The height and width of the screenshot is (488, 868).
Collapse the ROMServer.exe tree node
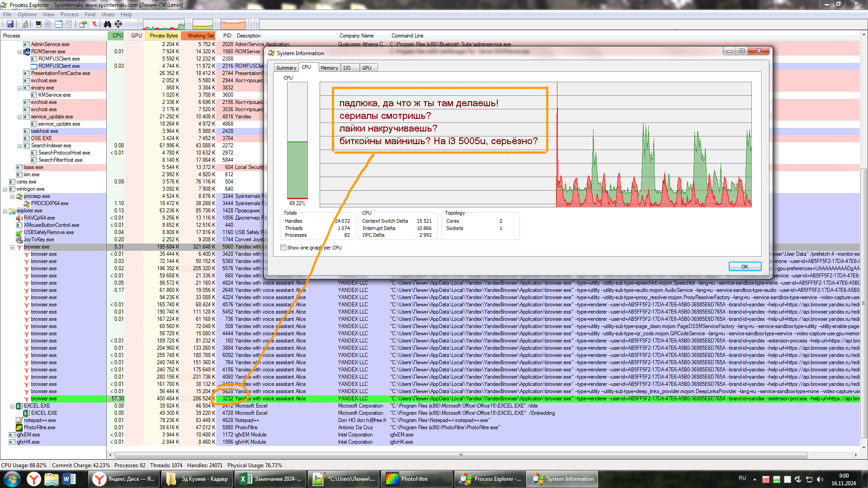[19, 52]
